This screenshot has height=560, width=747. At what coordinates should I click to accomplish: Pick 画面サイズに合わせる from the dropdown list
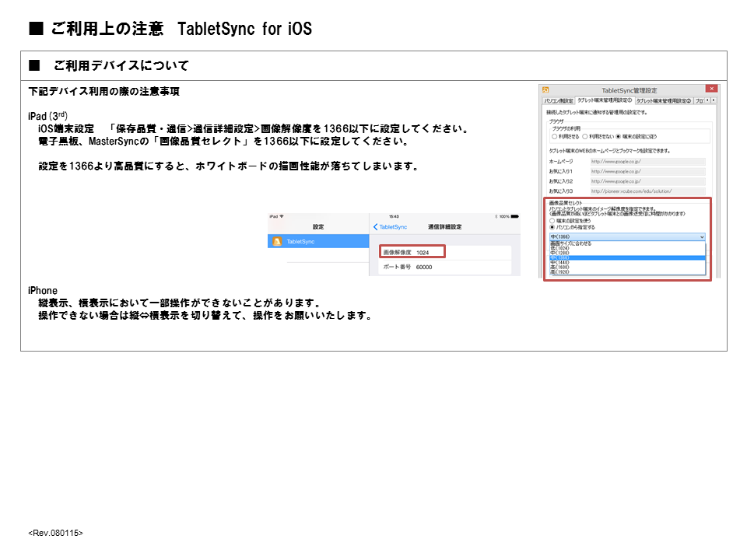tap(570, 243)
